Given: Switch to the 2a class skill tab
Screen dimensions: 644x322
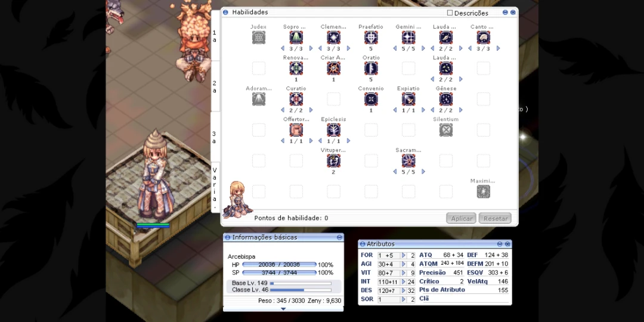Looking at the screenshot, I should point(215,86).
